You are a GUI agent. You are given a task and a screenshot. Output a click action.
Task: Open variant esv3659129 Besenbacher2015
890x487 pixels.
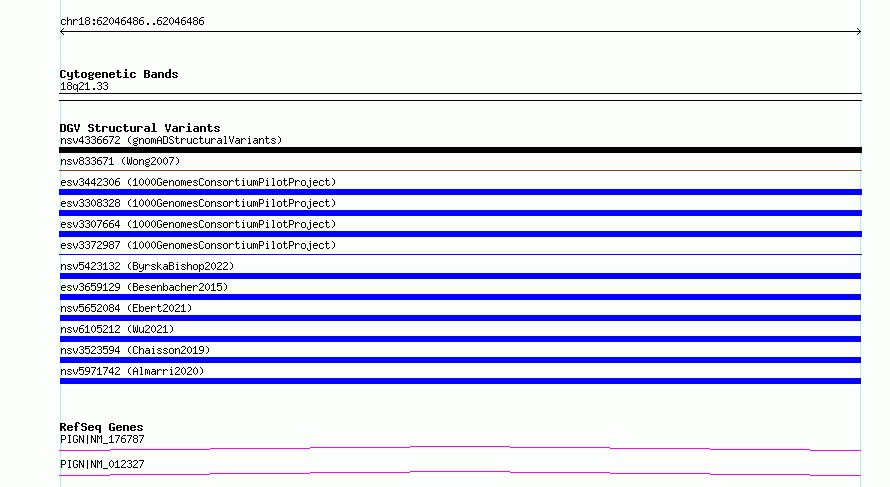tap(144, 287)
